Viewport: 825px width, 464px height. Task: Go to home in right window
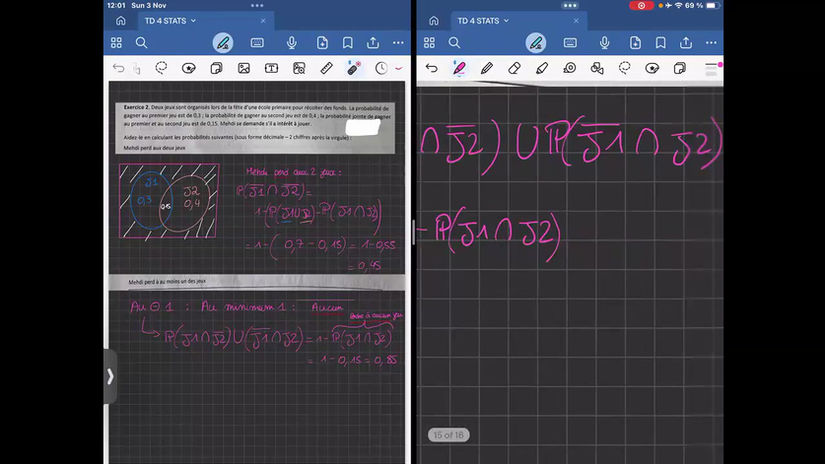pyautogui.click(x=434, y=21)
